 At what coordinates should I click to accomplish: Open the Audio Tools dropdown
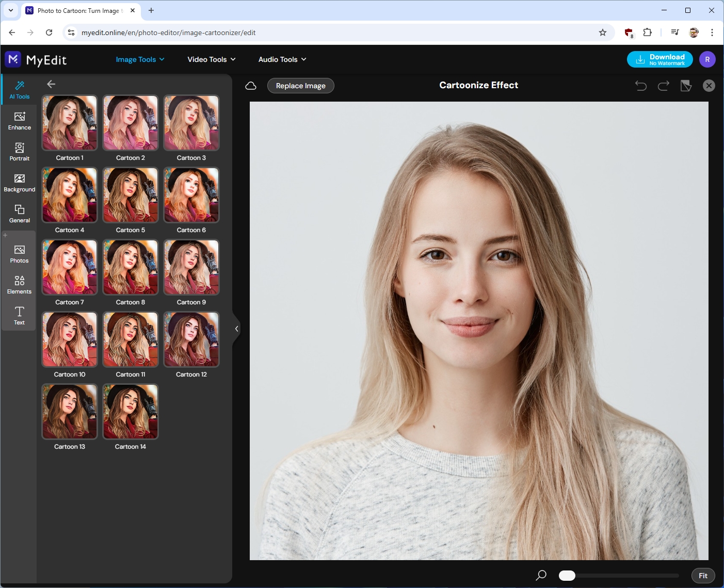[x=282, y=59]
